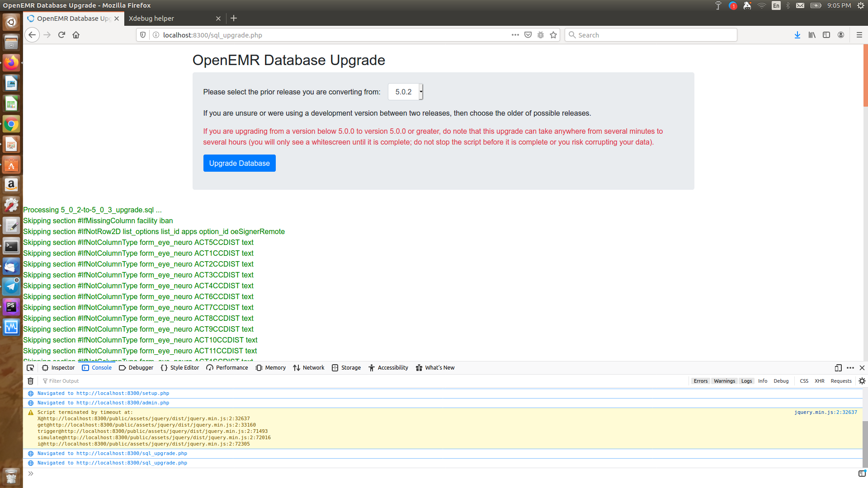
Task: Open the tracking protection shield
Action: click(143, 34)
